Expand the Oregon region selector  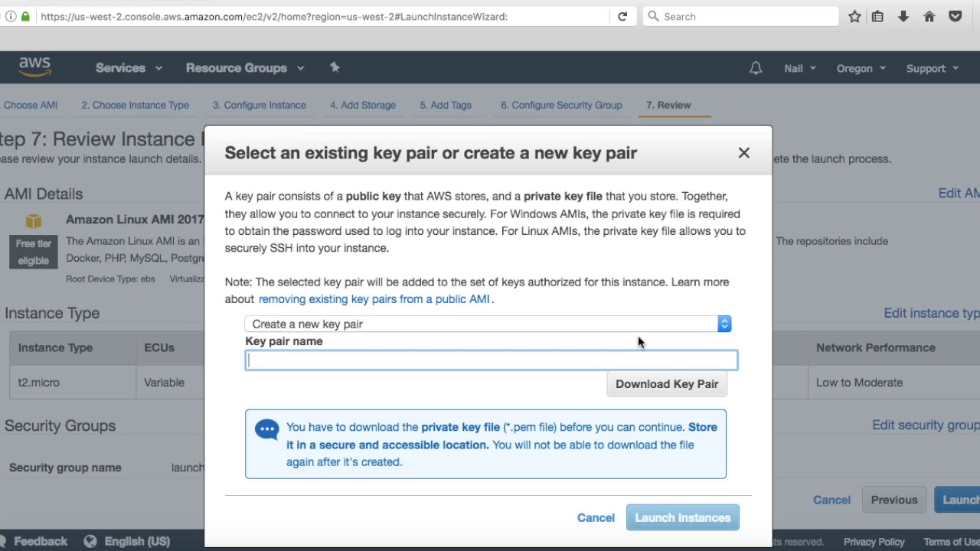pyautogui.click(x=861, y=68)
